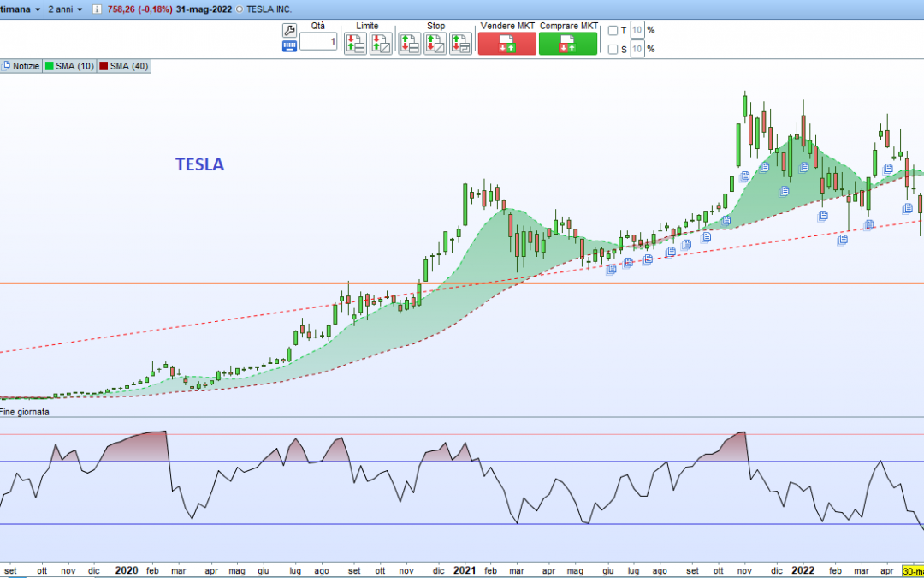Click the green Comprare MKT button
Image resolution: width=924 pixels, height=578 pixels.
568,44
